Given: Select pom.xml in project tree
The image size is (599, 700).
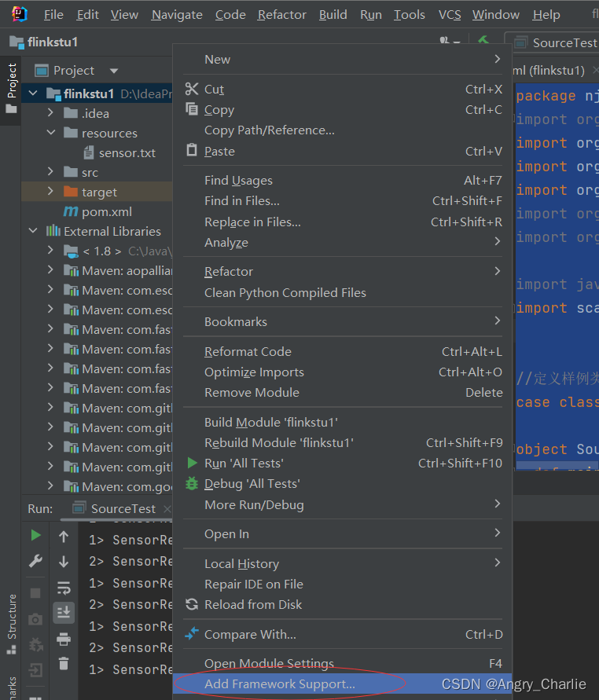Looking at the screenshot, I should coord(107,211).
